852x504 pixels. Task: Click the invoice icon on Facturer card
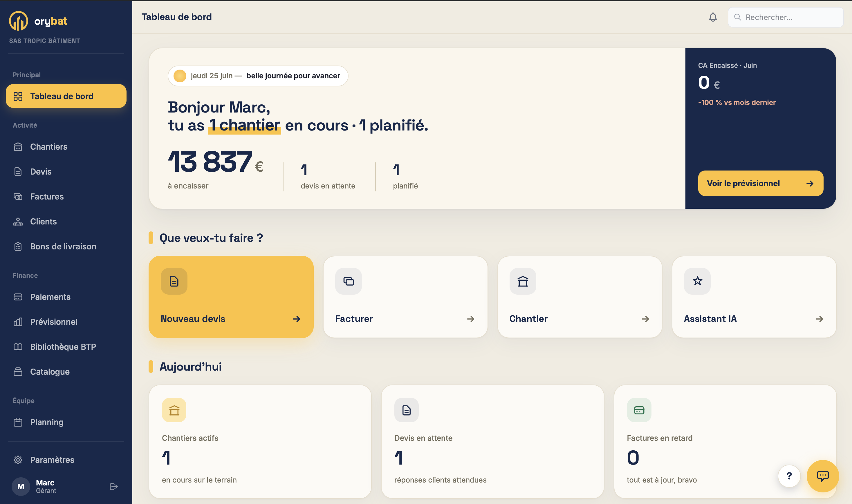pyautogui.click(x=348, y=281)
